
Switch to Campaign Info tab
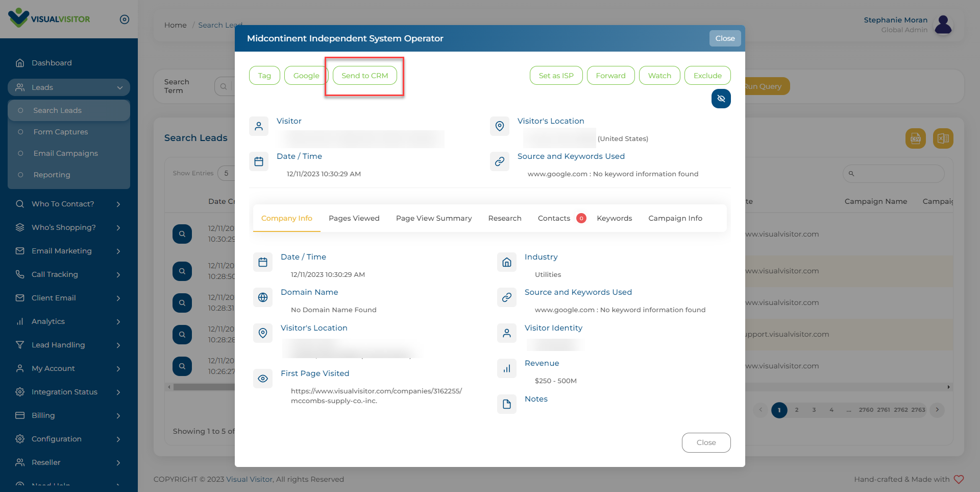tap(675, 218)
